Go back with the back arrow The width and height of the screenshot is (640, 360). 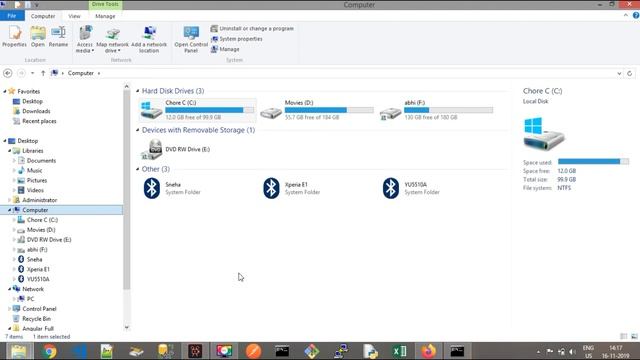click(x=7, y=73)
